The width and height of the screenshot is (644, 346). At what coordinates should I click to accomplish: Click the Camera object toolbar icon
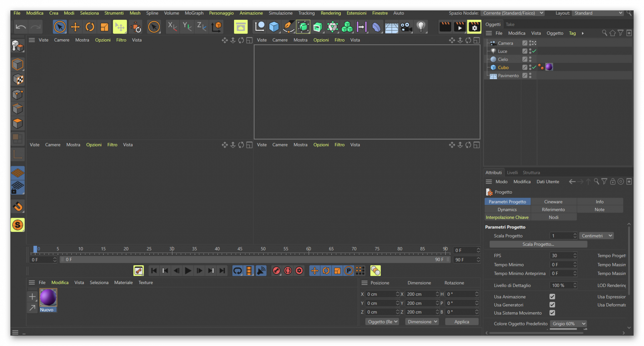point(406,27)
